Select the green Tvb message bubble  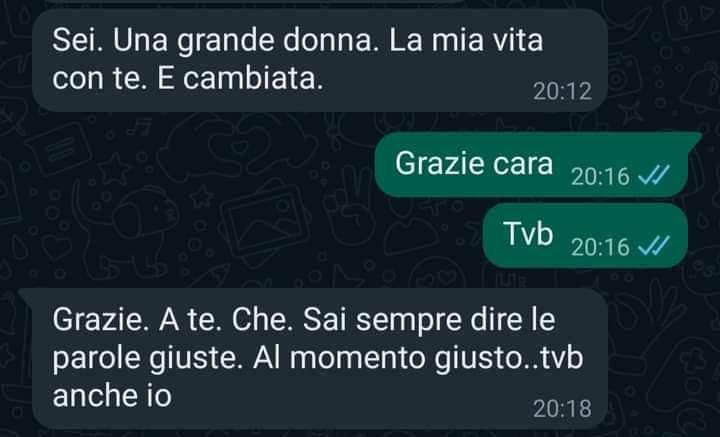point(585,235)
